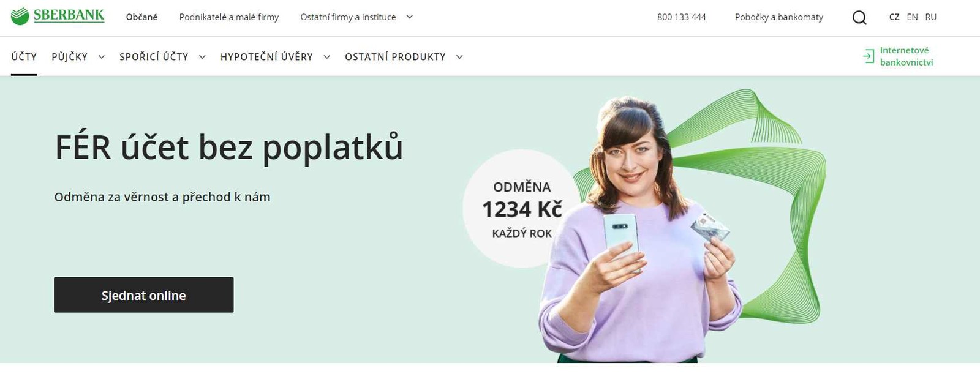This screenshot has width=980, height=382.
Task: Expand the Ostatní firmy a instituce dropdown
Action: coord(410,17)
